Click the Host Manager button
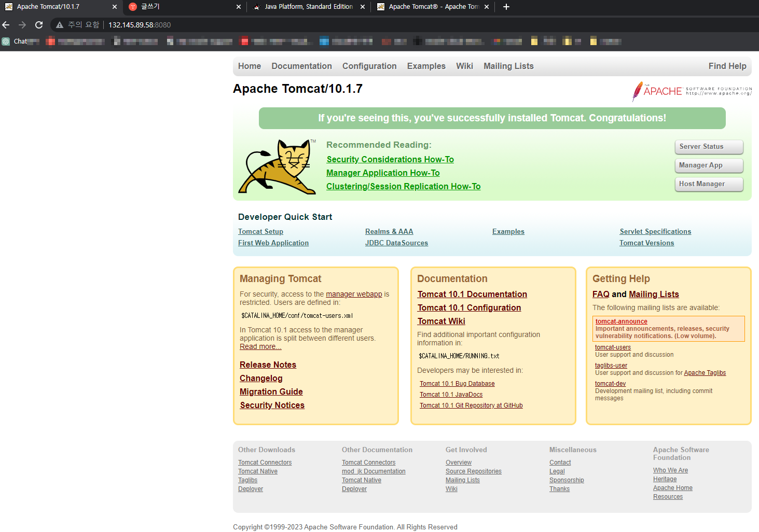Screen dimensions: 759x532 pyautogui.click(x=709, y=184)
